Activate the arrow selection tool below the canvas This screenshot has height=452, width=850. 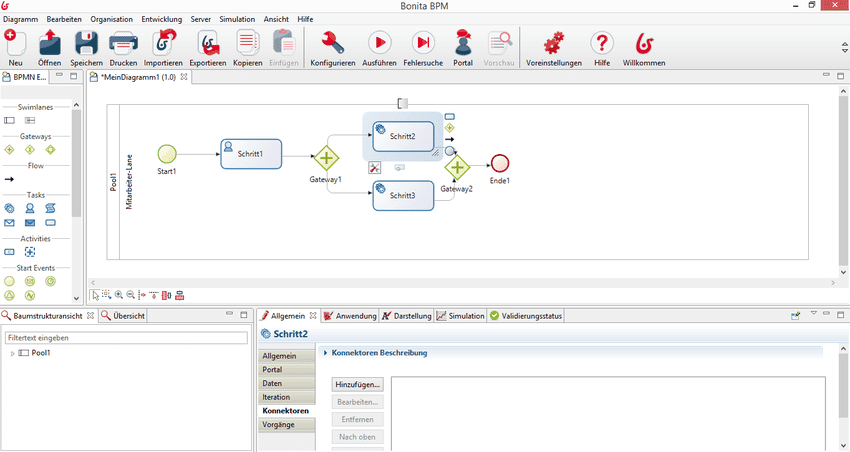pos(95,295)
